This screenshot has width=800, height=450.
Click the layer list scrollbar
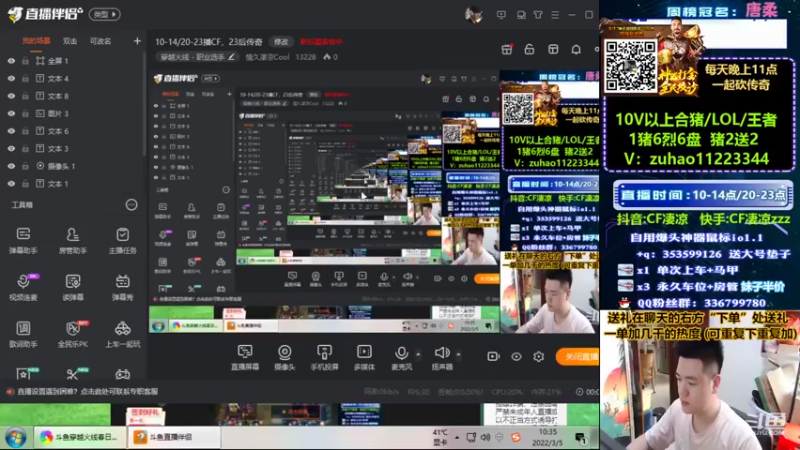pos(144,104)
